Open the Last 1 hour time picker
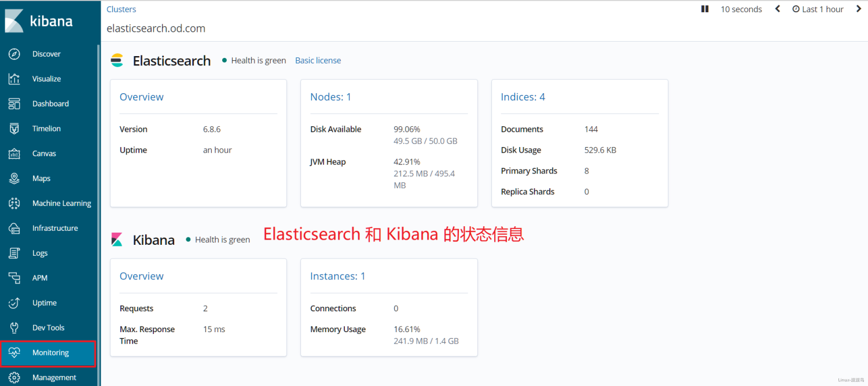This screenshot has height=386, width=868. tap(818, 9)
